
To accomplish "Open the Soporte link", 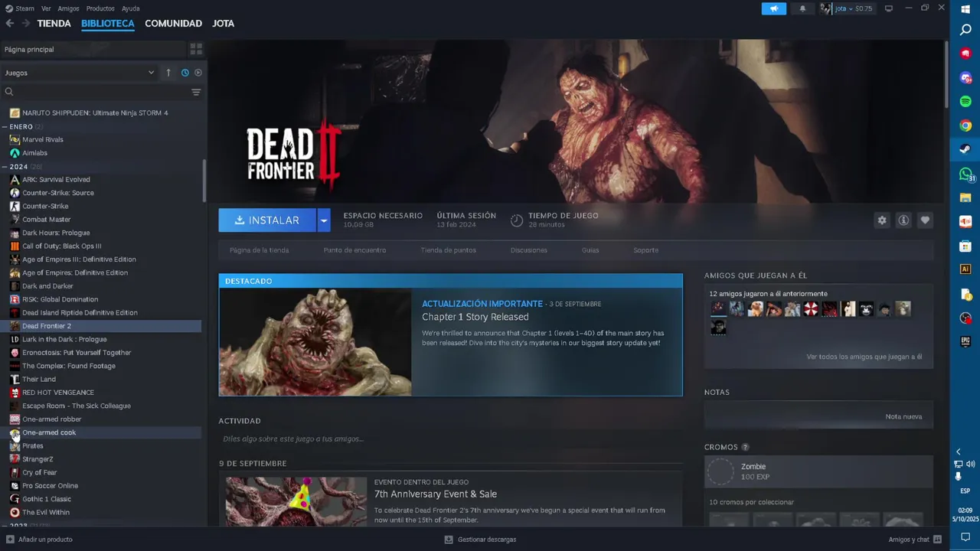I will 645,250.
